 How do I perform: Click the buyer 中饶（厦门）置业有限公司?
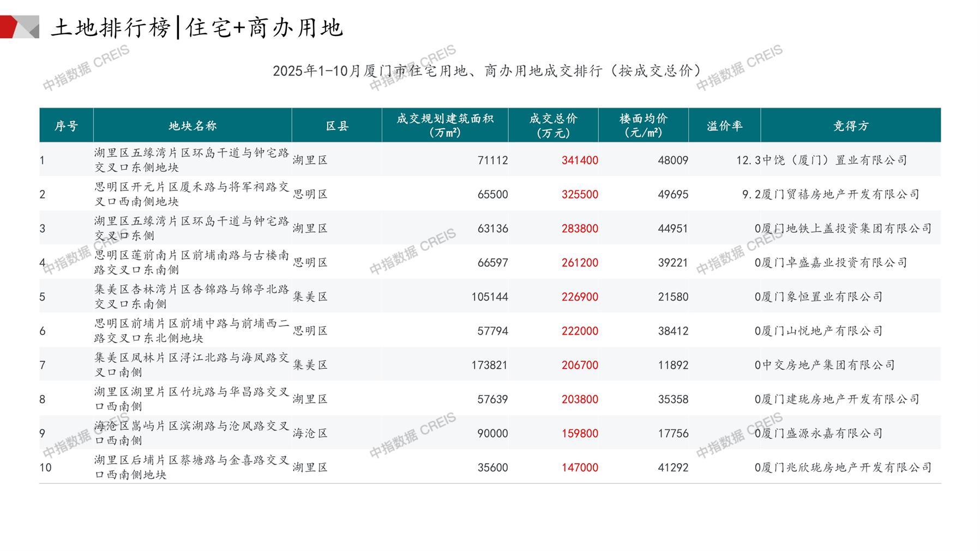coord(834,160)
